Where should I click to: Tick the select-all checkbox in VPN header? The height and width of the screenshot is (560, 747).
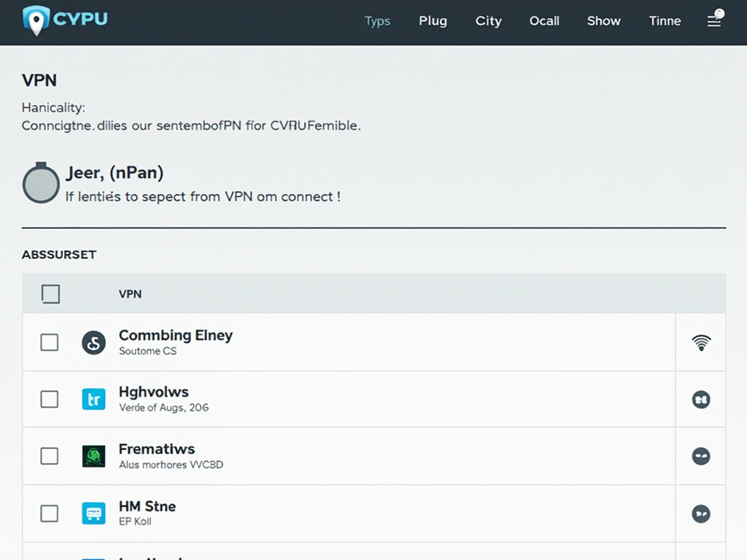click(x=50, y=294)
